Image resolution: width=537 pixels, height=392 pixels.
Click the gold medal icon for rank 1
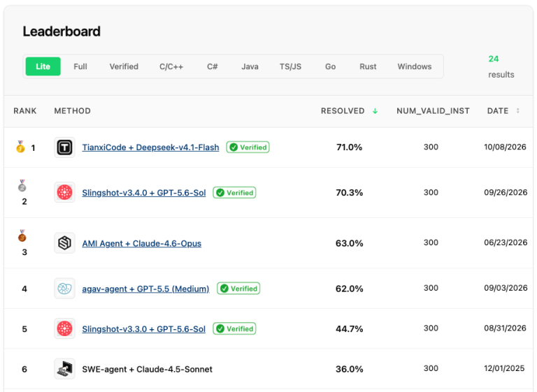[x=20, y=147]
